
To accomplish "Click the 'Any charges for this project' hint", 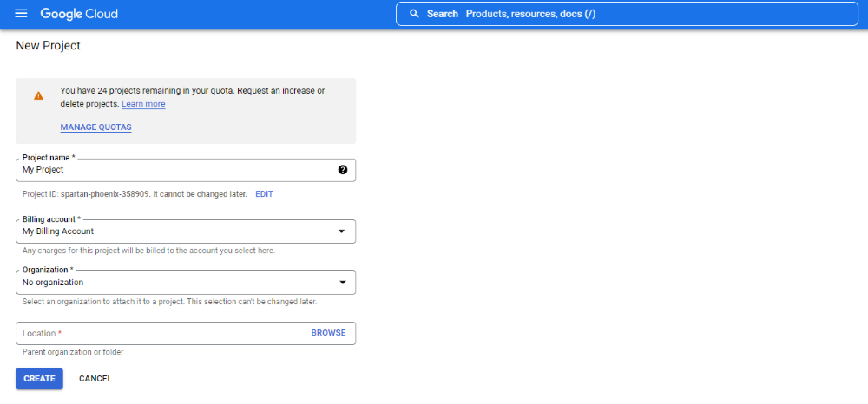I will click(x=149, y=251).
